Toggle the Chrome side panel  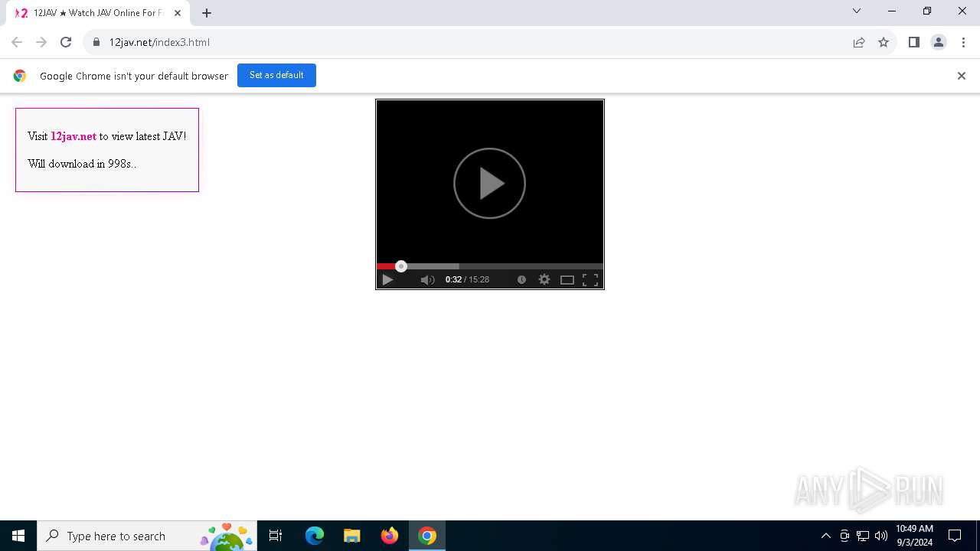pos(914,42)
